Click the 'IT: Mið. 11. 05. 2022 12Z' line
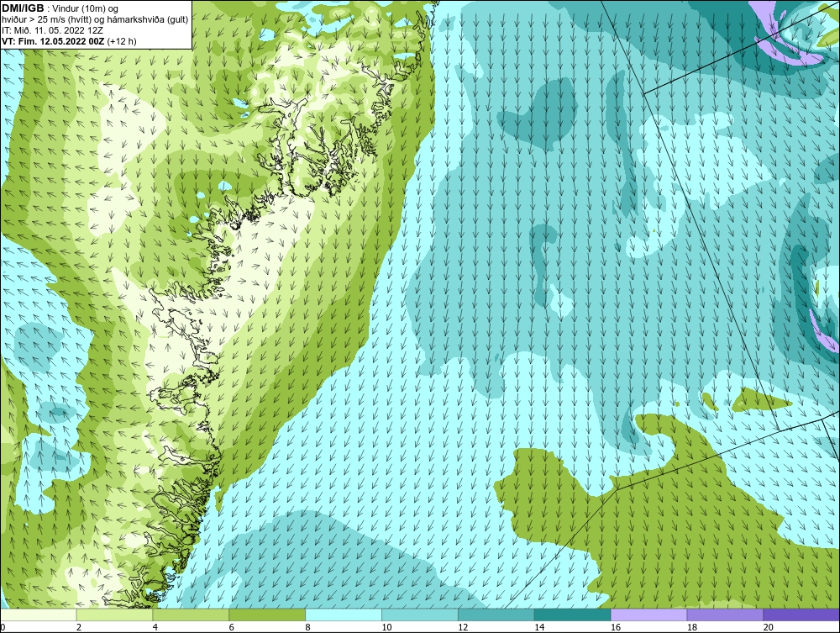 click(52, 30)
